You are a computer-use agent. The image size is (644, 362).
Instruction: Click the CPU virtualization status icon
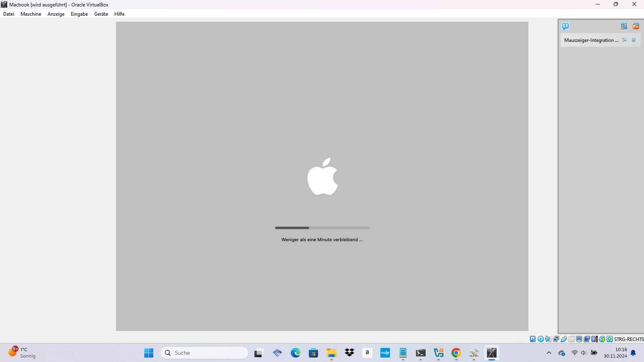(x=594, y=339)
